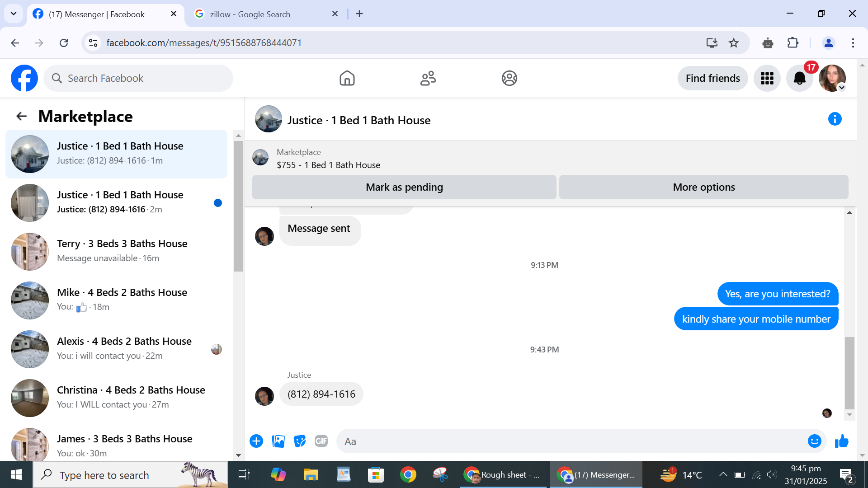
Task: Open Chrome three-dot menu
Action: [x=853, y=43]
